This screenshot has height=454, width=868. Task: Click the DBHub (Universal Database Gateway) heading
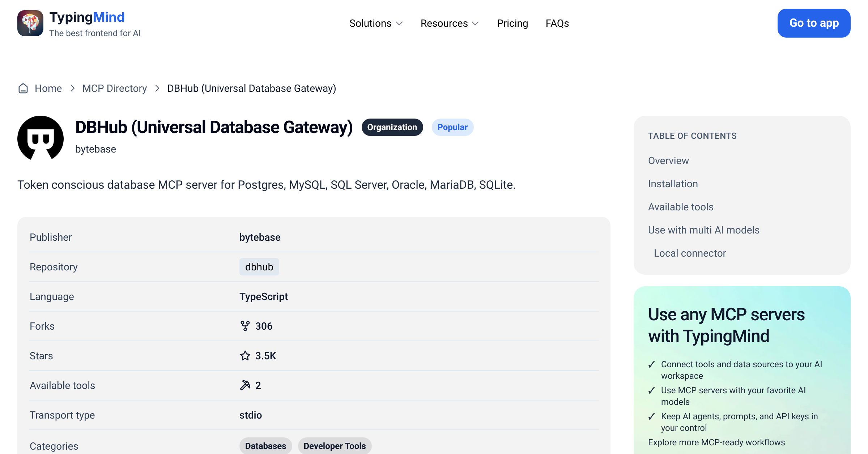[x=214, y=127]
